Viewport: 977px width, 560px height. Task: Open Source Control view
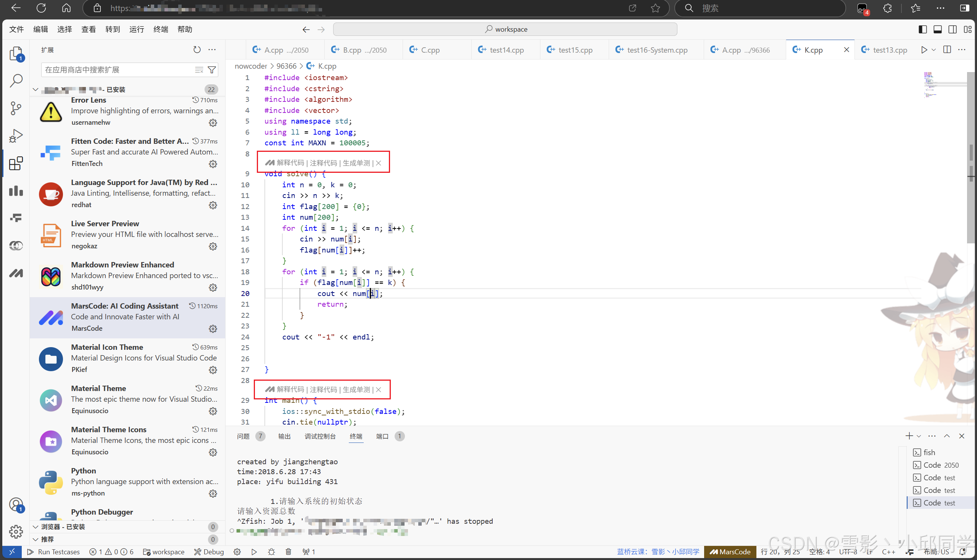[x=16, y=108]
